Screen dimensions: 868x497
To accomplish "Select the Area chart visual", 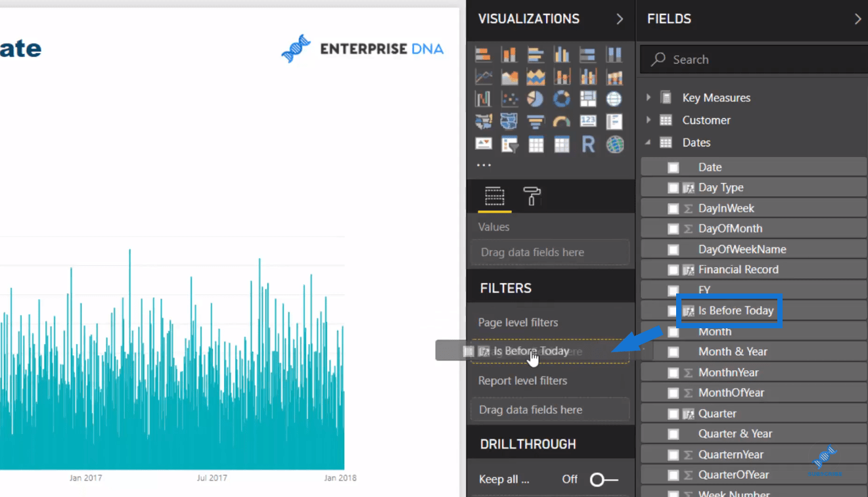I will point(509,77).
